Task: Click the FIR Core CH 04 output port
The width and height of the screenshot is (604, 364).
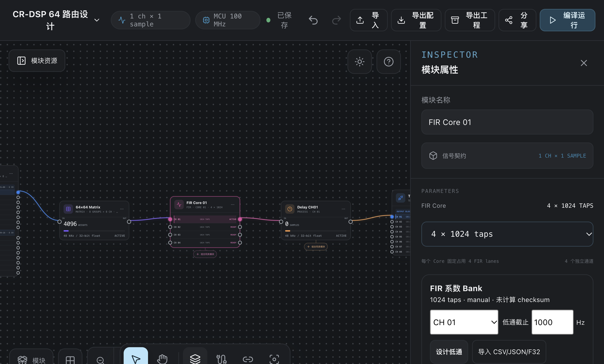Action: [240, 243]
